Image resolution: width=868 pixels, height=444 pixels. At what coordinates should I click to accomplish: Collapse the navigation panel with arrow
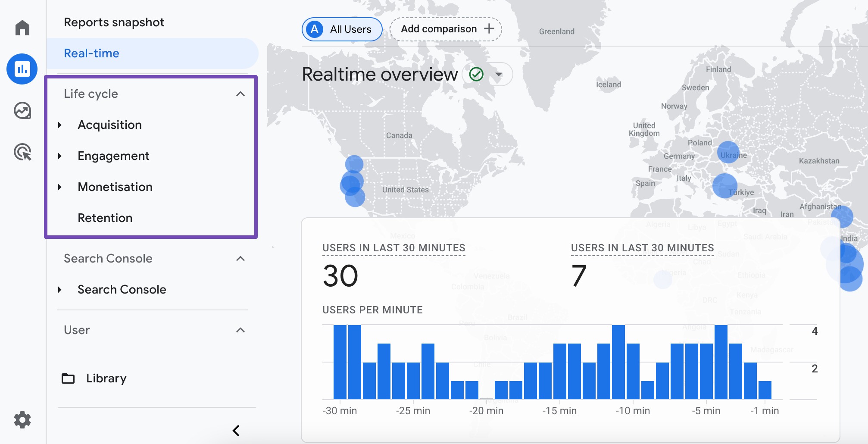tap(236, 430)
